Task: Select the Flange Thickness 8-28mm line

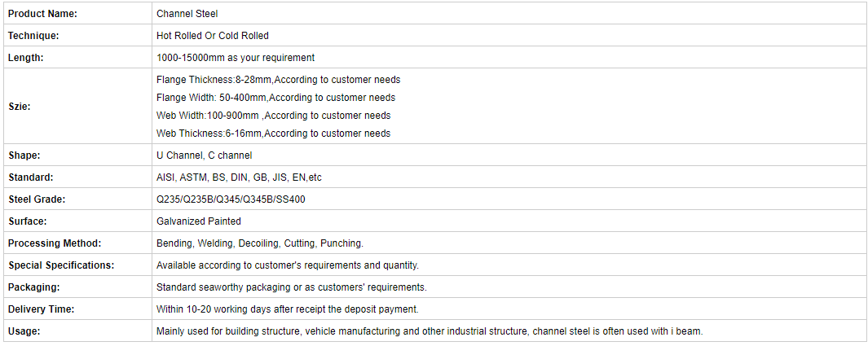Action: 279,80
